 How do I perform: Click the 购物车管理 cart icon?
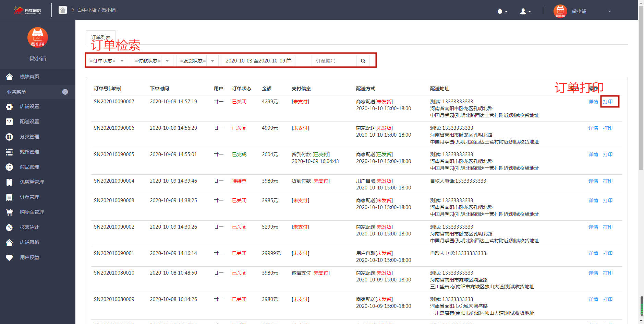pyautogui.click(x=9, y=212)
